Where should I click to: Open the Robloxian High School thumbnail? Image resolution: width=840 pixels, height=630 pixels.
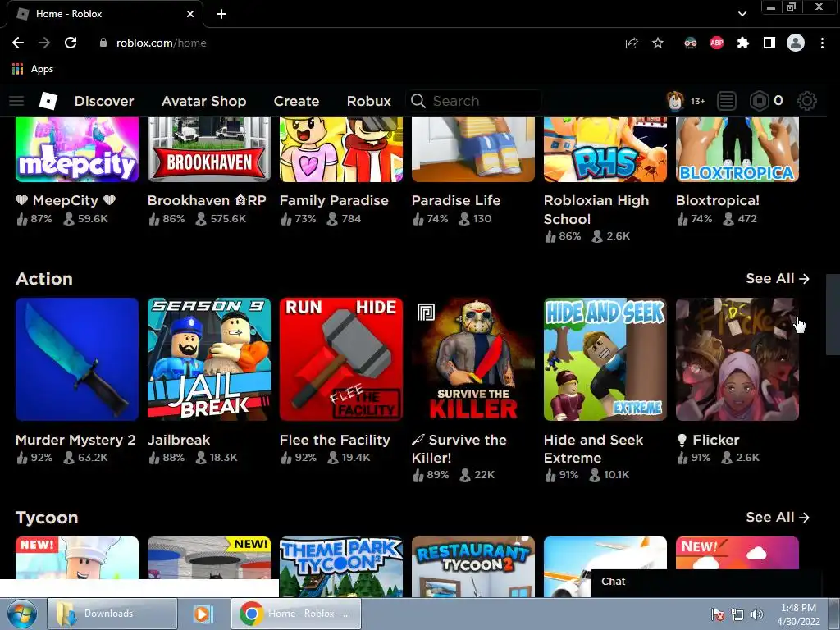pos(605,150)
